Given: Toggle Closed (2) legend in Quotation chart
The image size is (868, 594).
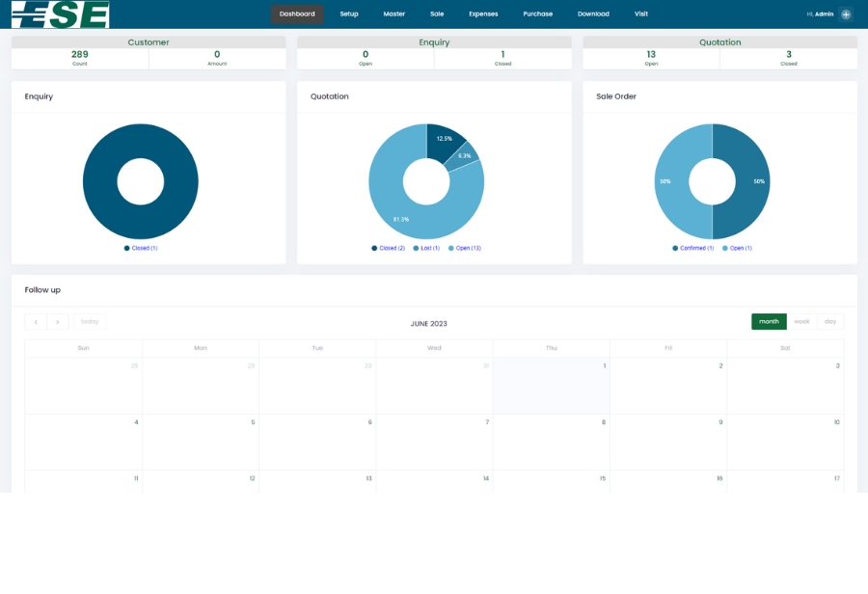Looking at the screenshot, I should click(x=388, y=248).
